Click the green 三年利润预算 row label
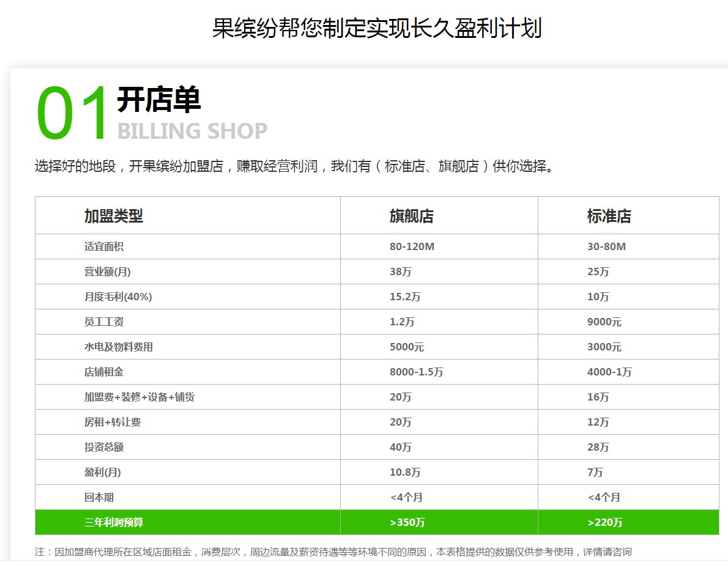This screenshot has height=565, width=728. pyautogui.click(x=114, y=522)
